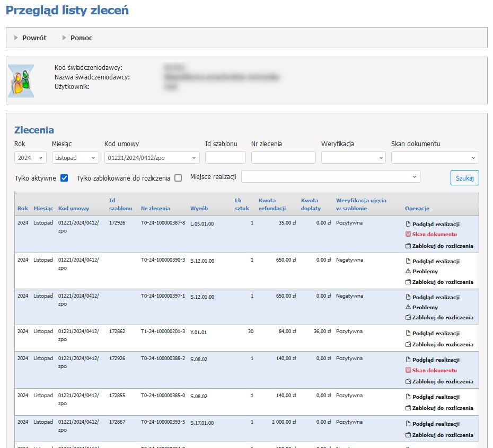Uncheck the Tylko aktywne checkbox
The height and width of the screenshot is (448, 493).
64,178
